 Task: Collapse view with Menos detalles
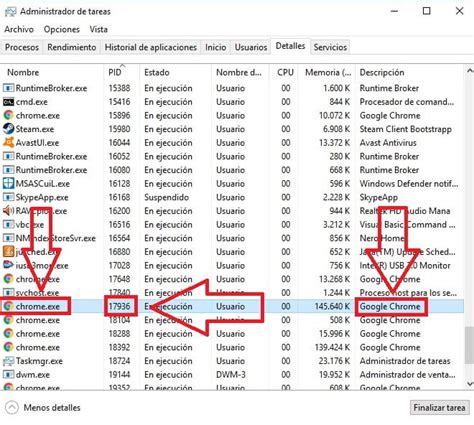(x=44, y=408)
